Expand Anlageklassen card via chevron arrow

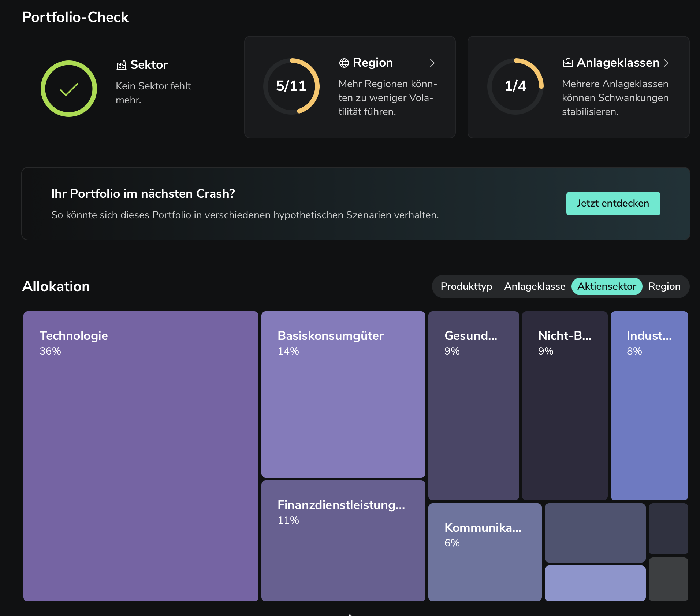(x=666, y=63)
